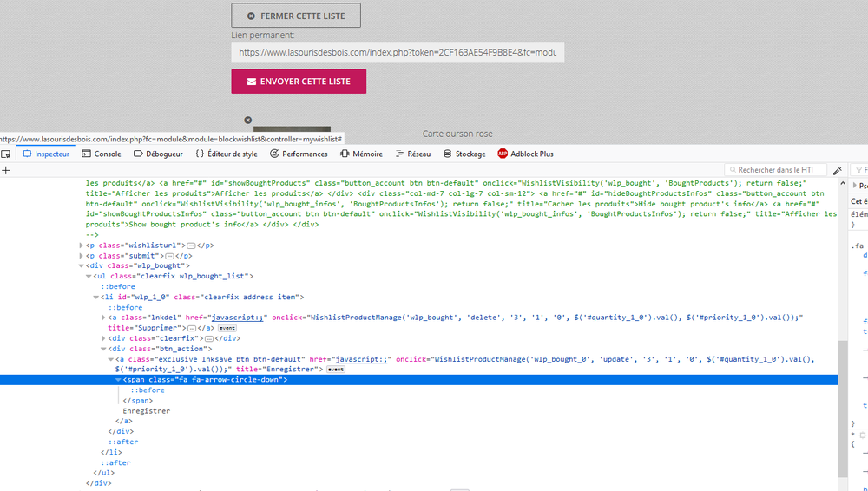Image resolution: width=868 pixels, height=491 pixels.
Task: Select the ::before inside the selected span
Action: tap(148, 390)
